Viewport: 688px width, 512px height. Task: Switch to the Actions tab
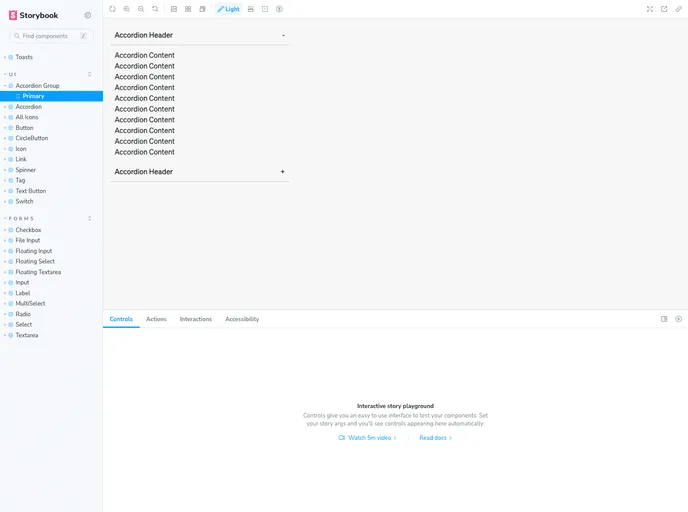click(x=156, y=319)
